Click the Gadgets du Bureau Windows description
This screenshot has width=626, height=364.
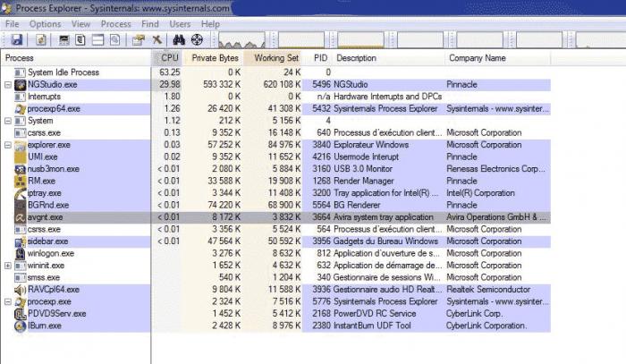tap(385, 241)
